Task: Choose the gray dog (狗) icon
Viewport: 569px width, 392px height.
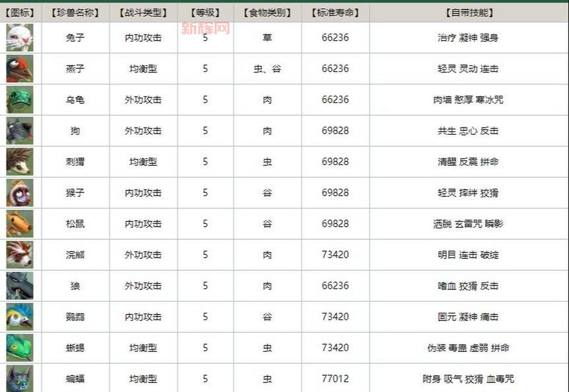Action: tap(20, 131)
